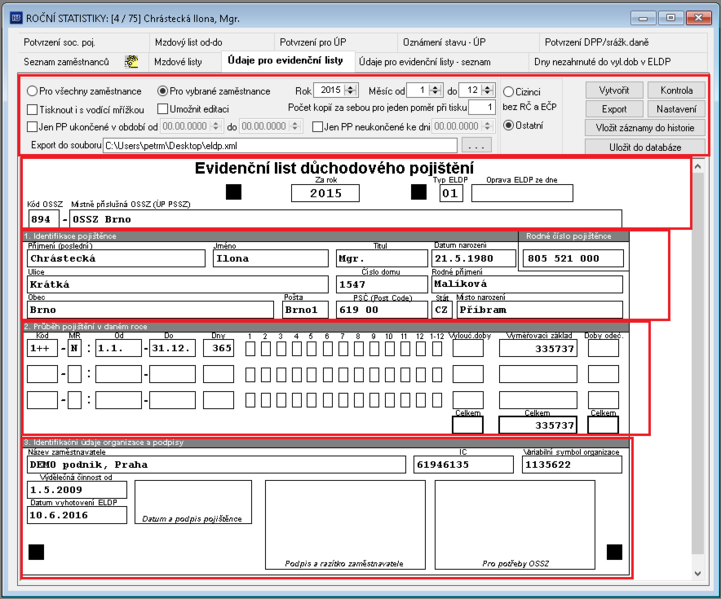This screenshot has height=599, width=721.
Task: Click spinner of PP ukončené od date
Action: click(215, 126)
